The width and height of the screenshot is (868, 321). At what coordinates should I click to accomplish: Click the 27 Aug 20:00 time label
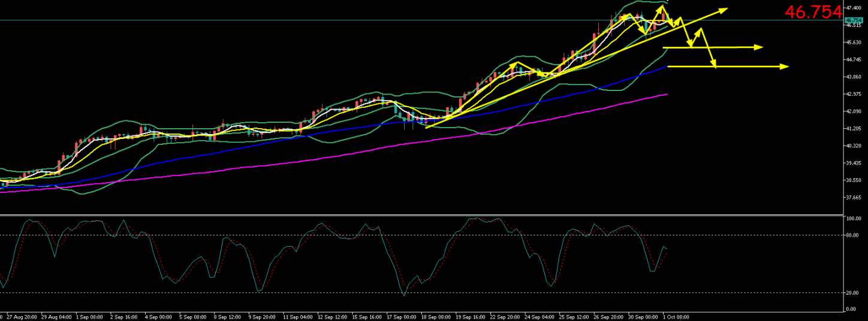click(x=21, y=316)
